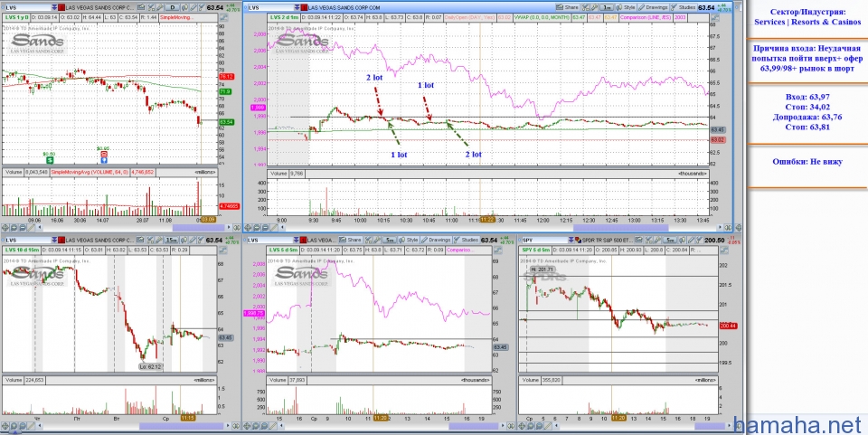
Task: Click scissors icon in LVS daily chart toolbar
Action: point(151,7)
